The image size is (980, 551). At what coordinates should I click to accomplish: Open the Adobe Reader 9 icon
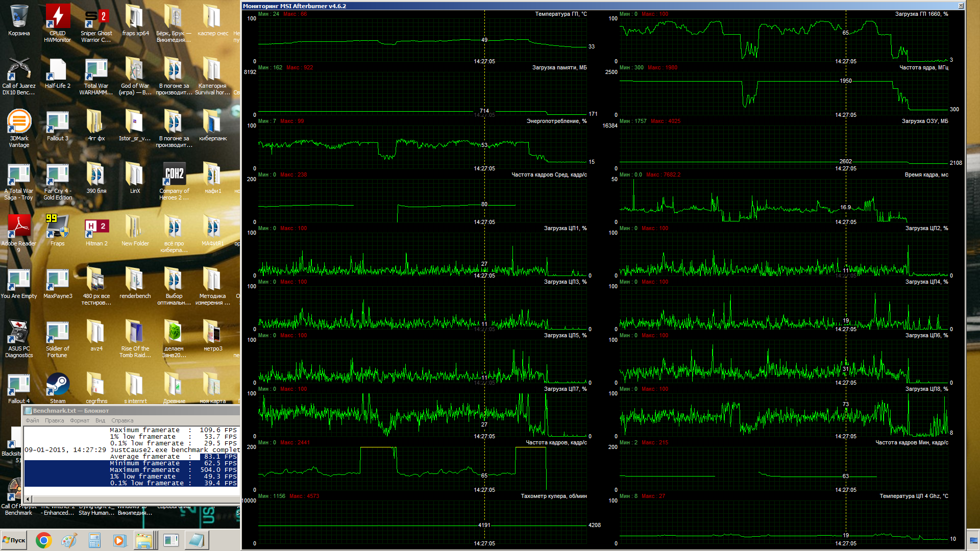[19, 227]
